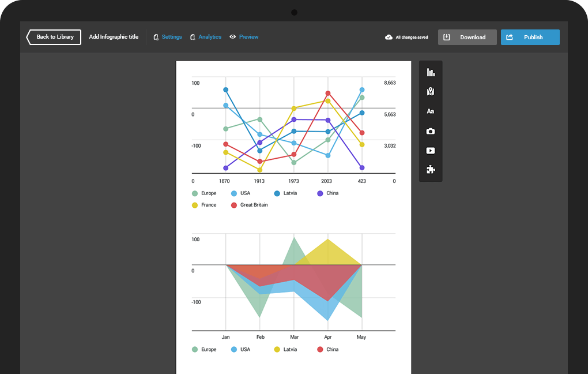The height and width of the screenshot is (374, 588).
Task: Click the download arrow icon on Download button
Action: (447, 36)
